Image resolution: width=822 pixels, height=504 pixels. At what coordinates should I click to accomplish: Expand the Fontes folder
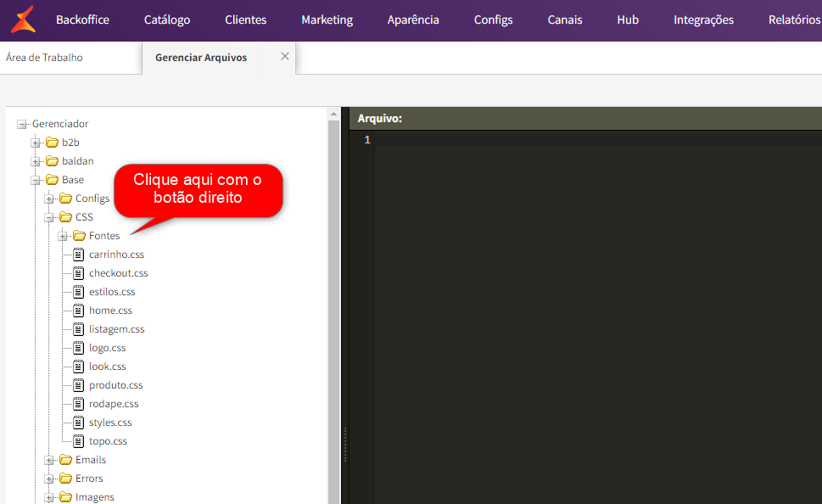coord(63,237)
